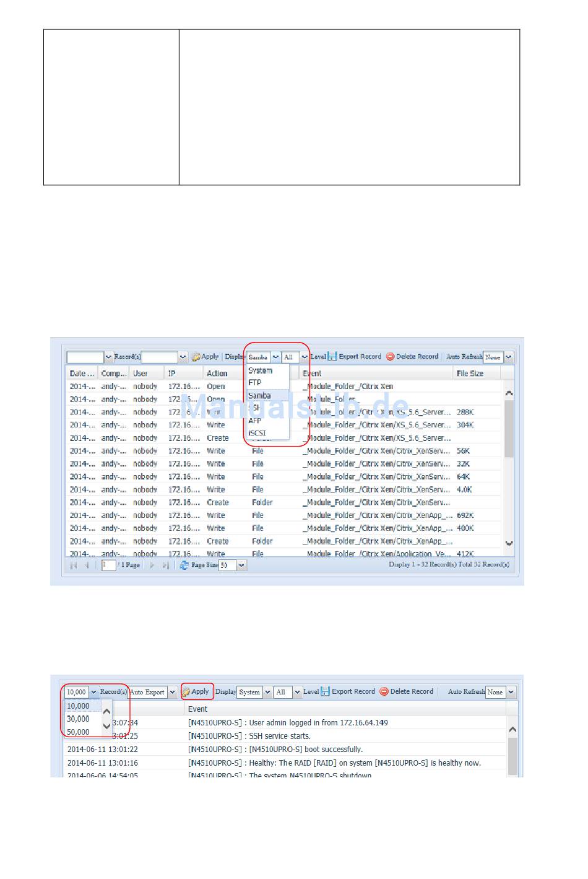Open the Auto Refresh dropdown in Samba log panel
Viewport: 588px width, 879px height.
[x=509, y=357]
